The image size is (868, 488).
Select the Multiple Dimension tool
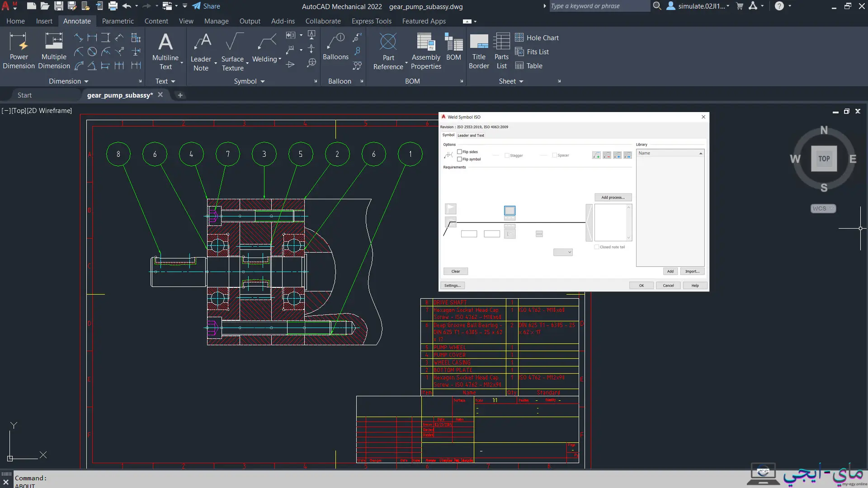(x=54, y=51)
